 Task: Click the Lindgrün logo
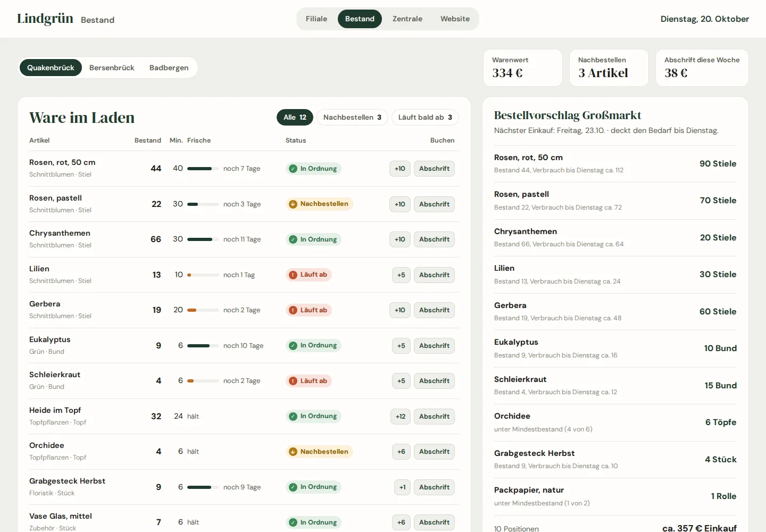click(45, 19)
